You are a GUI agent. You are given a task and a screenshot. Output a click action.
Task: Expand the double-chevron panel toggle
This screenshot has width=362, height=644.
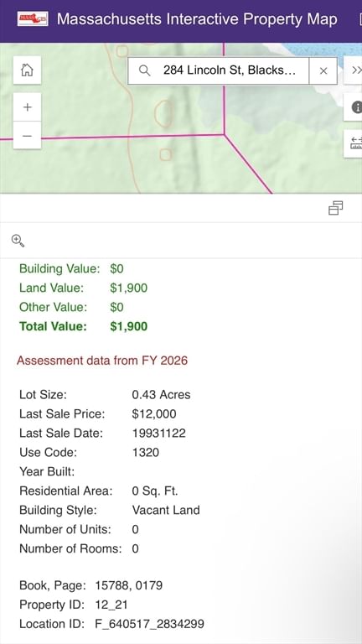[x=355, y=70]
